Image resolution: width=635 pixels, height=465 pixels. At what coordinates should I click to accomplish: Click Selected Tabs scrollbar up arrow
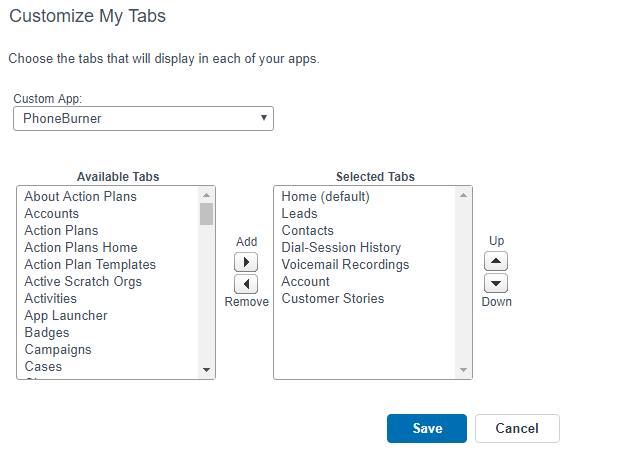tap(464, 195)
